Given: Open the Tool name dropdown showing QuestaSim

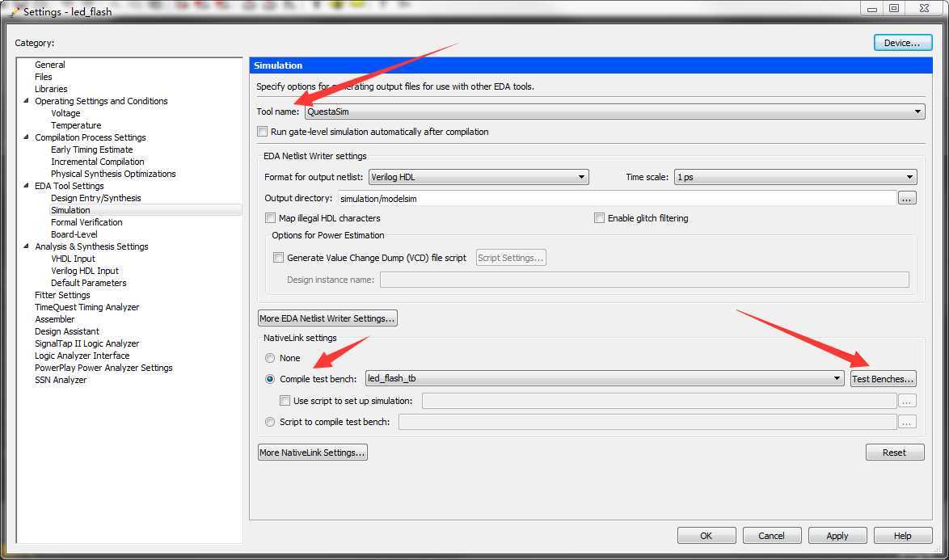Looking at the screenshot, I should tap(614, 112).
